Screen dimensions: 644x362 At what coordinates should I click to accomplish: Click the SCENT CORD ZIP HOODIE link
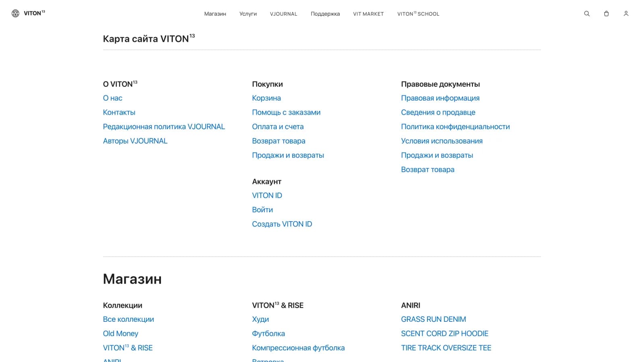[444, 333]
